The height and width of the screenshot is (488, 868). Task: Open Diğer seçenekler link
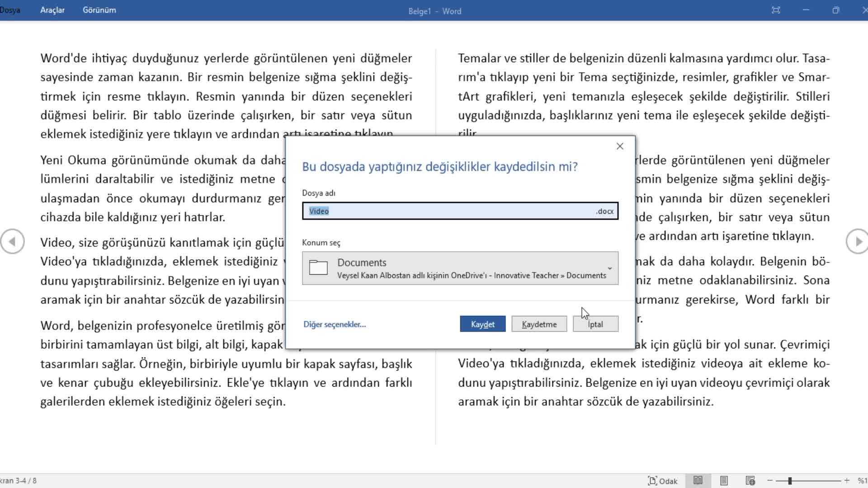click(x=335, y=324)
